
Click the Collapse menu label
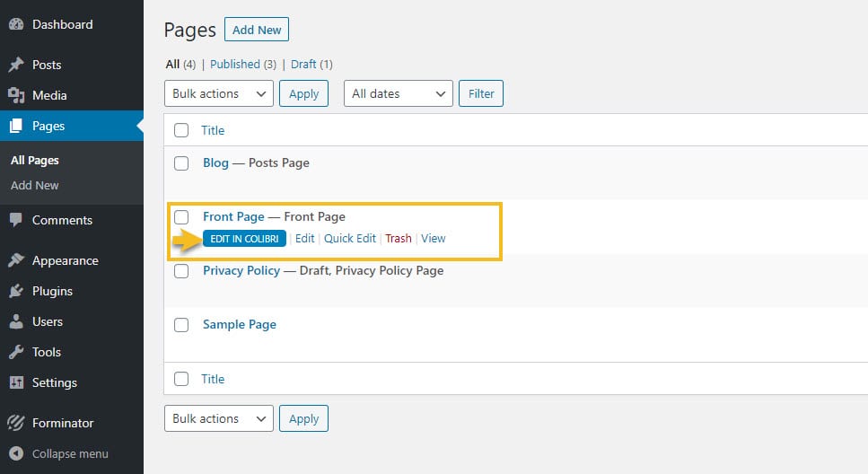click(70, 453)
